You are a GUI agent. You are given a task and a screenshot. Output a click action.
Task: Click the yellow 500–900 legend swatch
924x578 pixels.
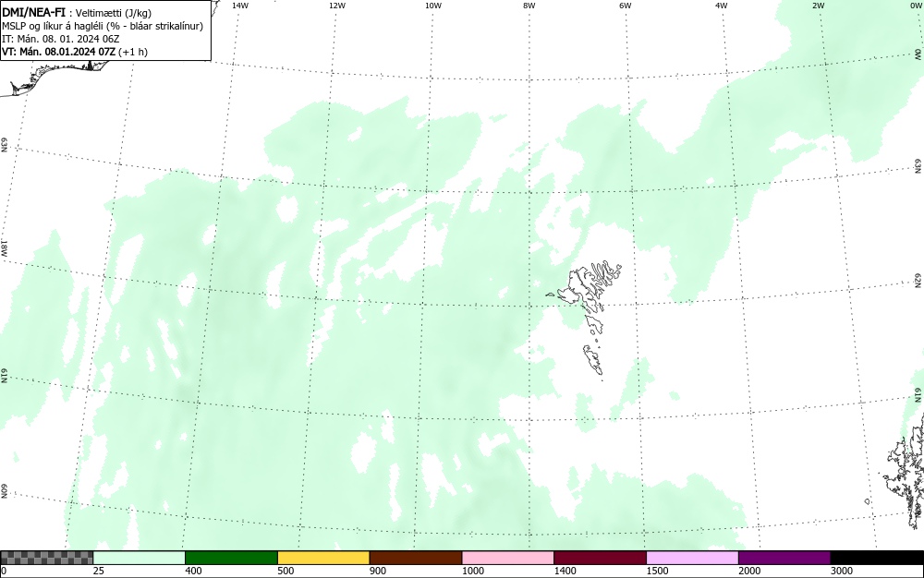323,558
